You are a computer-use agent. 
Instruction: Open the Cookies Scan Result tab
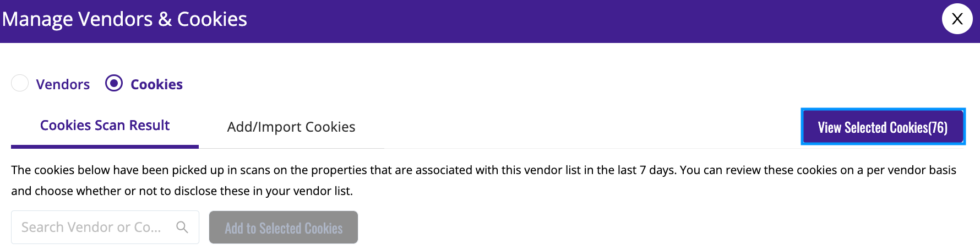pos(105,126)
